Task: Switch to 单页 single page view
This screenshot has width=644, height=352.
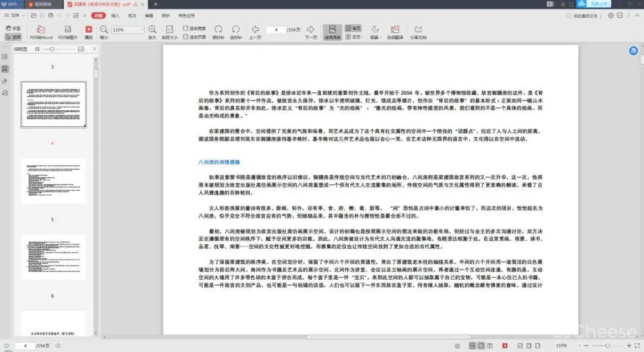Action: click(353, 29)
